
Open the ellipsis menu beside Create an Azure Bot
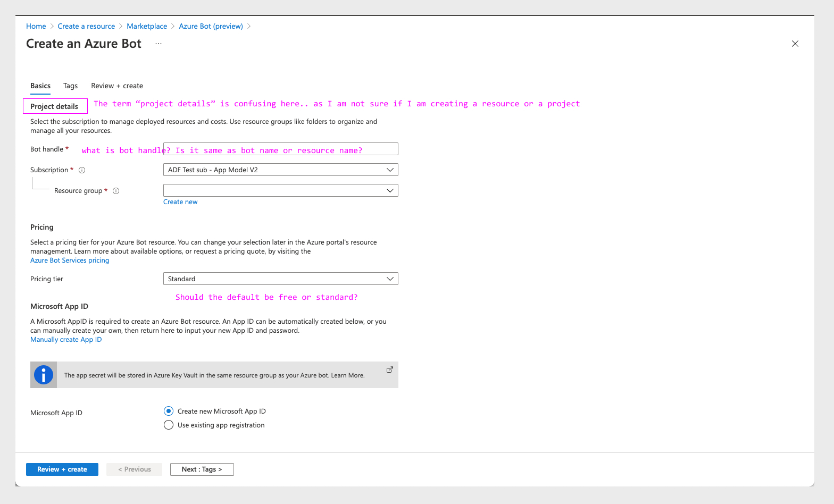point(158,44)
